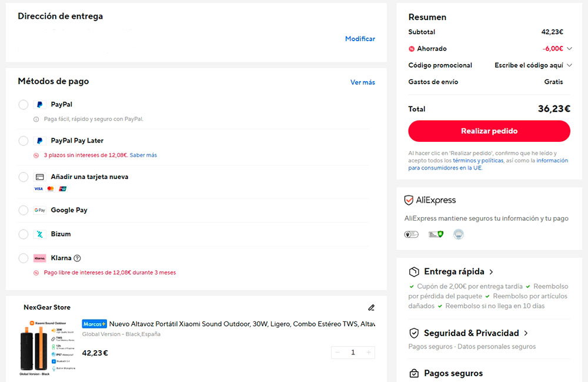
Task: Click the Google Pay logo icon
Action: pyautogui.click(x=40, y=210)
